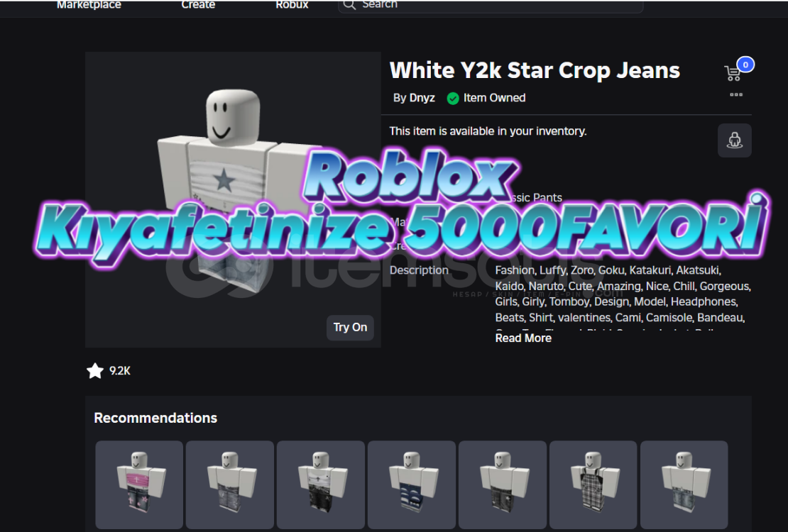Click the avatar 3D view button
788x532 pixels.
(734, 140)
